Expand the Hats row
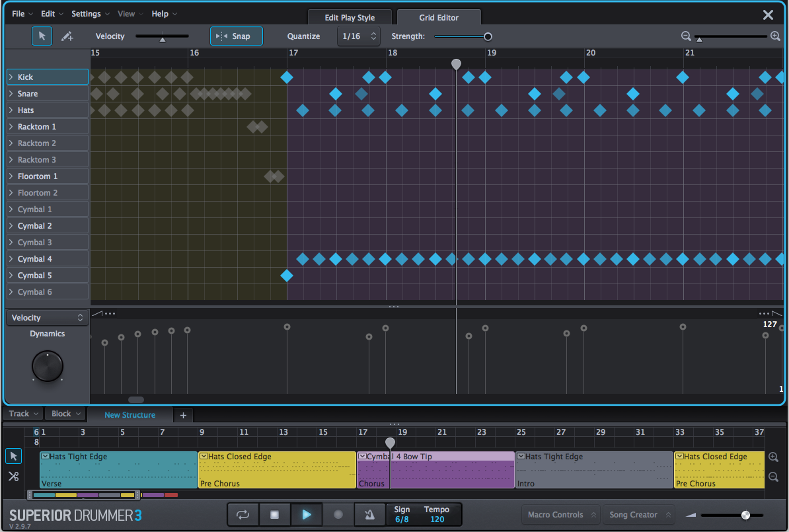This screenshot has height=532, width=789. 11,110
